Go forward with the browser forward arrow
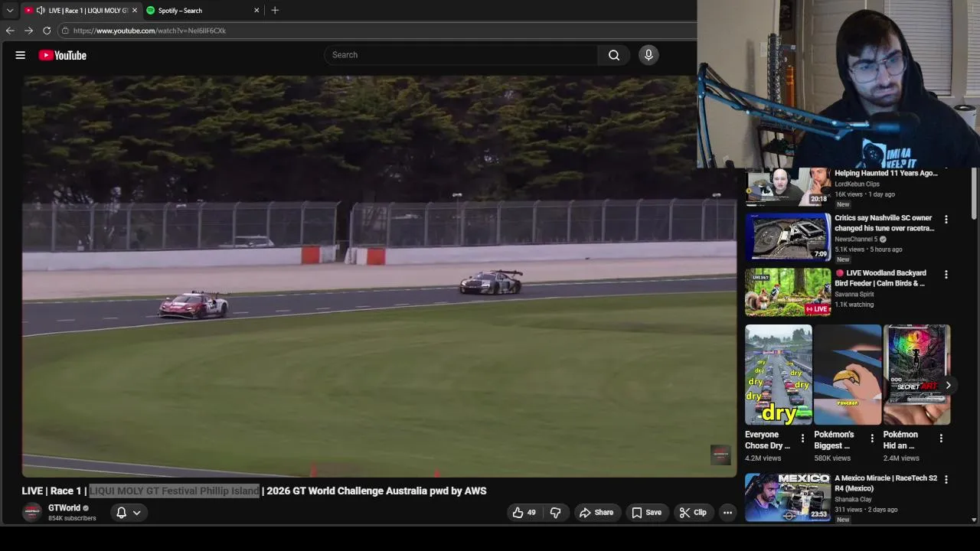This screenshot has width=980, height=551. [x=28, y=31]
